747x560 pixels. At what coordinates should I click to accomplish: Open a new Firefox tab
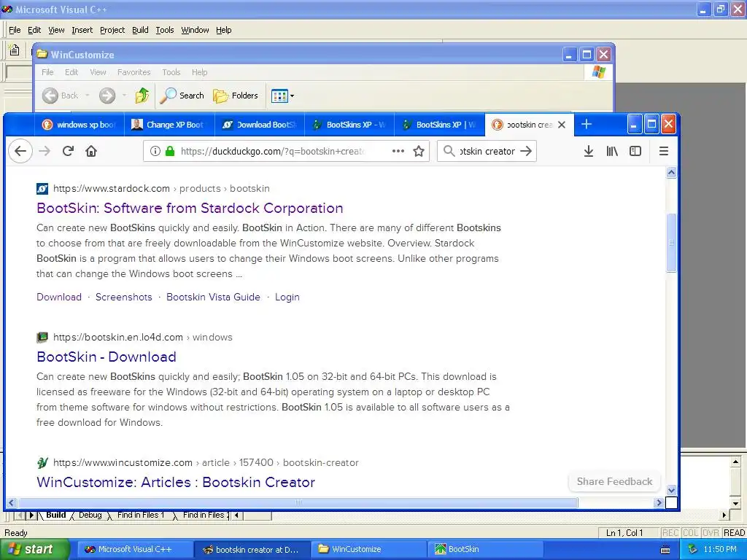click(x=587, y=124)
